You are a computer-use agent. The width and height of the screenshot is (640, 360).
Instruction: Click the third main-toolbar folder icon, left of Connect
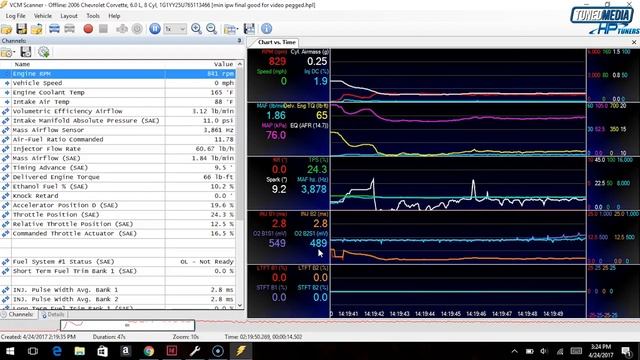click(37, 29)
